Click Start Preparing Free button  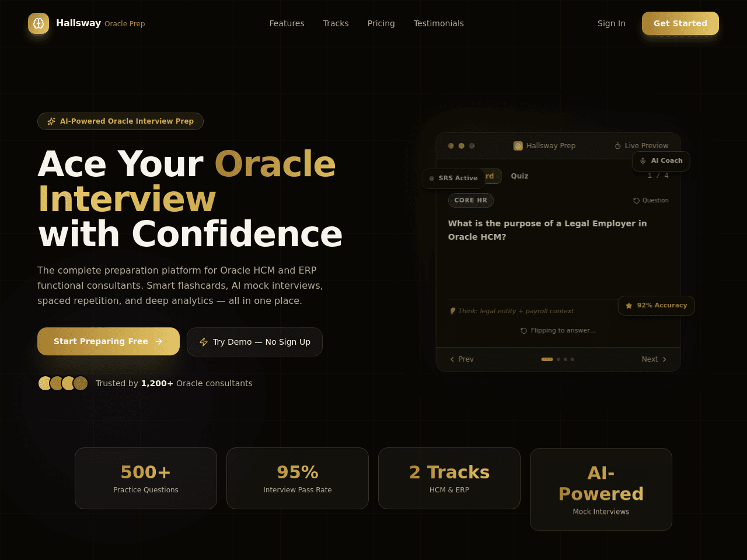coord(109,342)
